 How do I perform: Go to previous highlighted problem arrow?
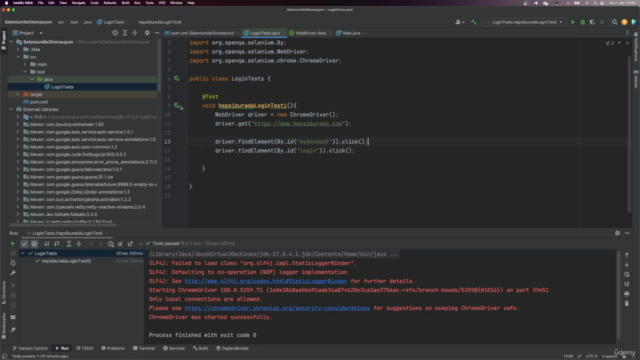620,43
